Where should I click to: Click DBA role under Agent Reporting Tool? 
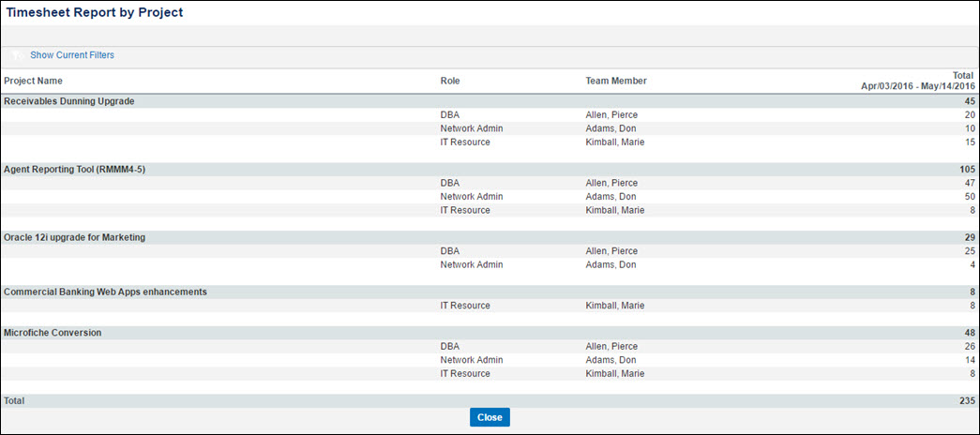click(450, 183)
